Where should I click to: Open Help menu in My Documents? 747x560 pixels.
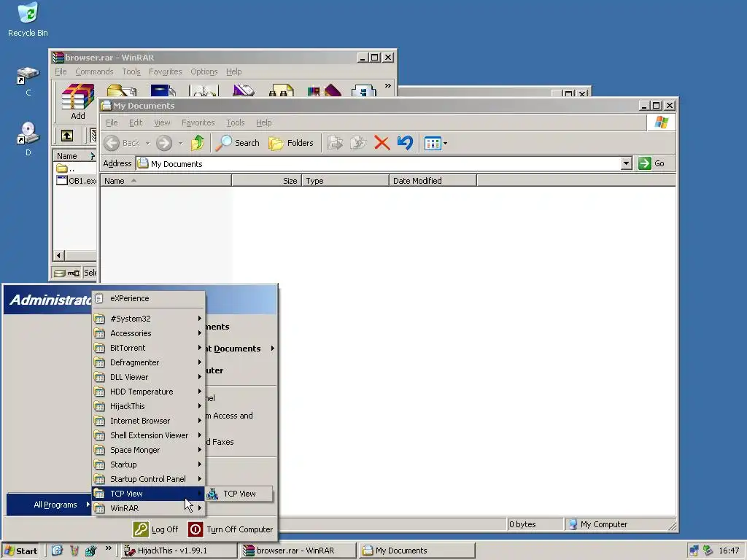[263, 122]
